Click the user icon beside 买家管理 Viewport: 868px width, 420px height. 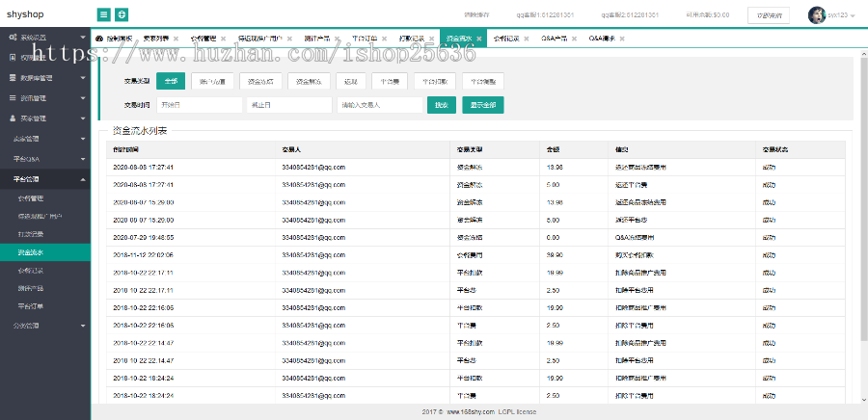click(x=14, y=118)
